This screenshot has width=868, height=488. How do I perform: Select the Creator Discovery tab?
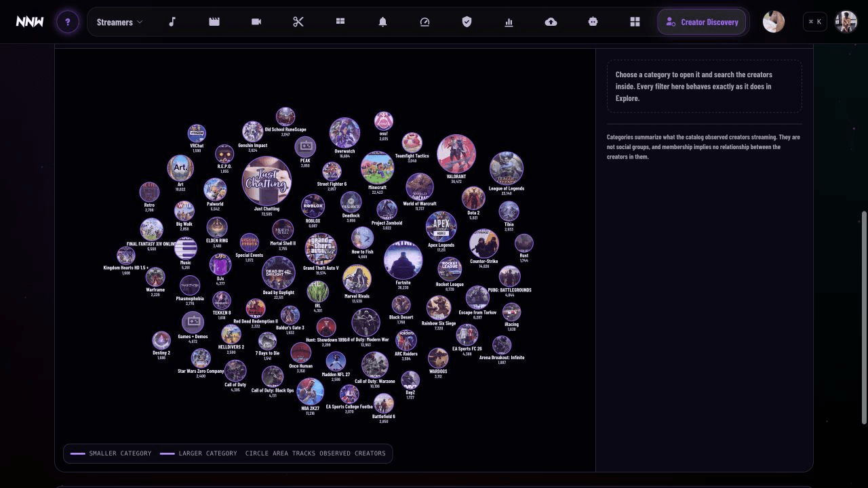(702, 22)
